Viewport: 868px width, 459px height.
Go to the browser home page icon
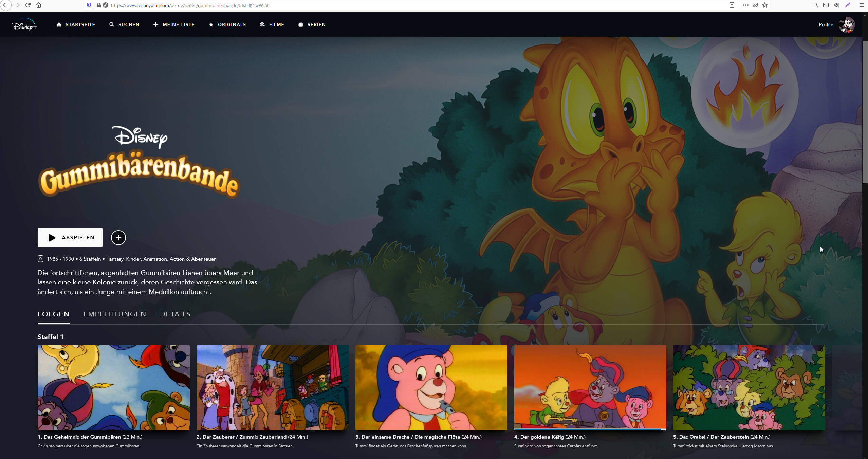(39, 5)
